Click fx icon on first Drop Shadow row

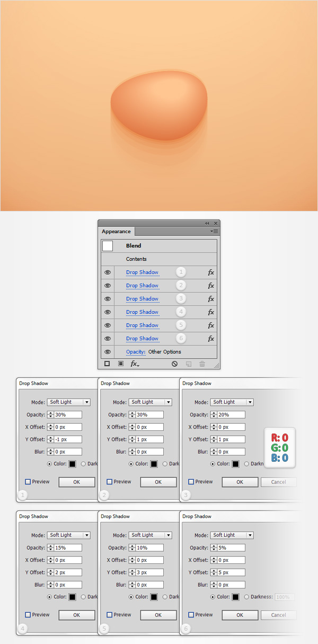coord(211,272)
